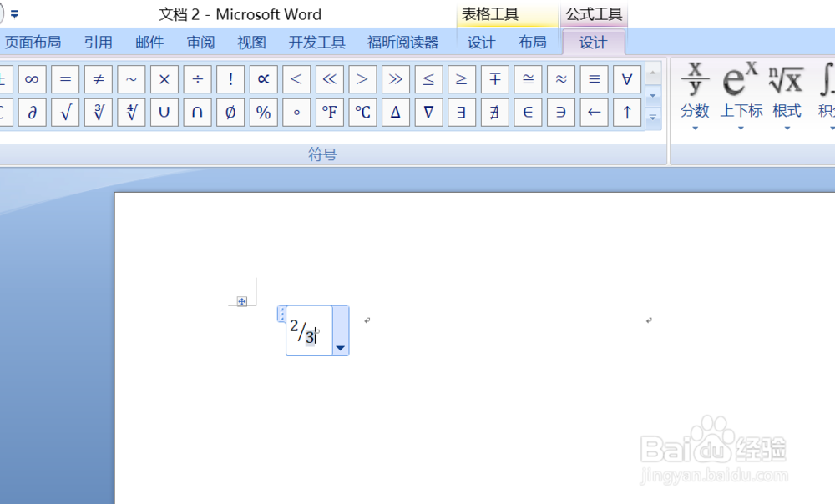Viewport: 835px width, 504px height.
Task: Insert the union symbol
Action: 164,112
